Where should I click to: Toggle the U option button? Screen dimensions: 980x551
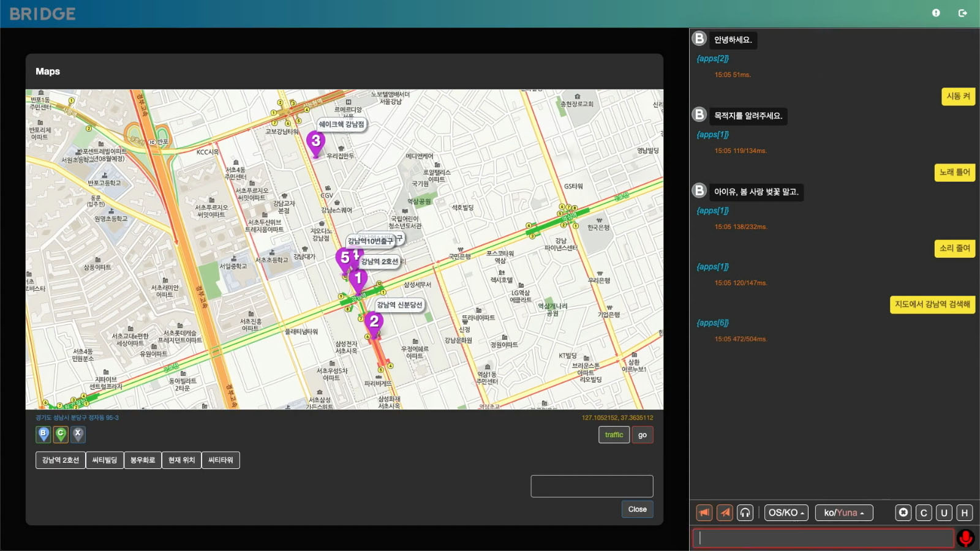coord(944,512)
